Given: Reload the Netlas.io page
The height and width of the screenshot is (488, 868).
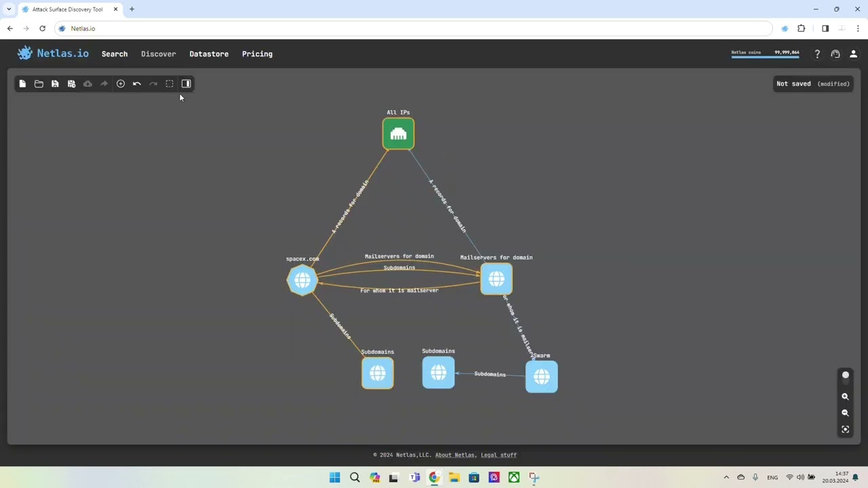Looking at the screenshot, I should (x=42, y=28).
